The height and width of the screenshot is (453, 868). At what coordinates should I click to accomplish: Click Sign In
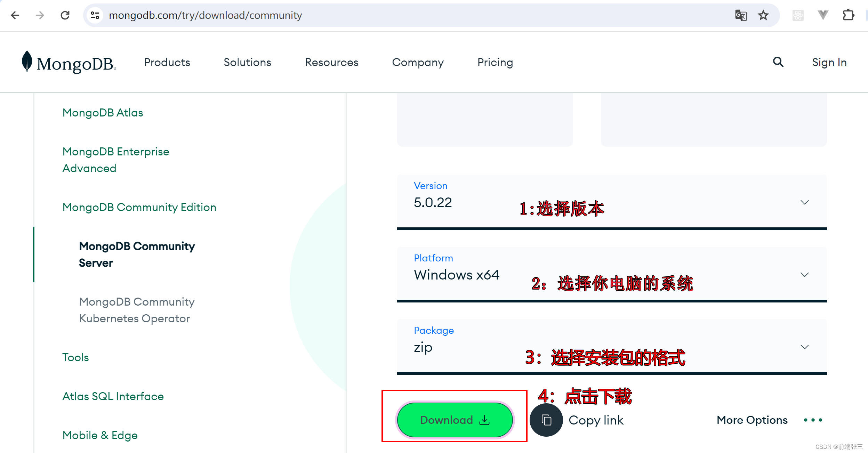point(829,62)
